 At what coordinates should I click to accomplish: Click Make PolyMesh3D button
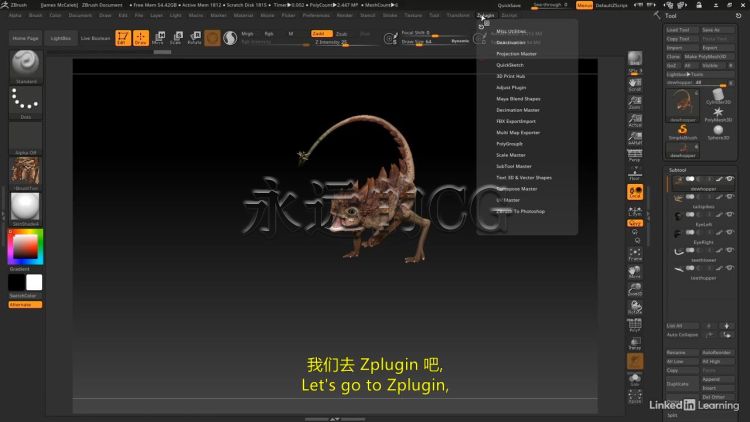tap(708, 56)
